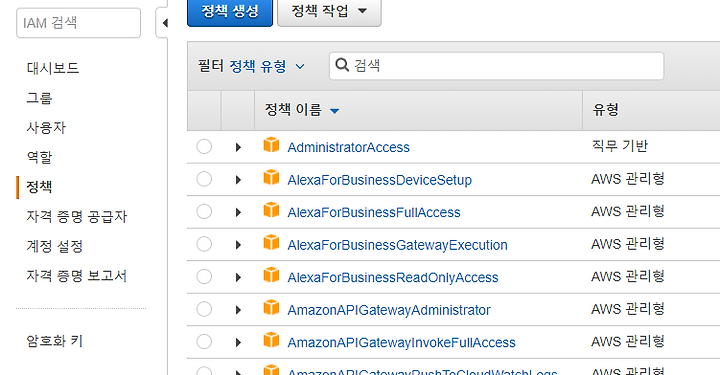Expand the AlexaForBusinessDeviceSetup policy row
The width and height of the screenshot is (720, 375).
pos(238,180)
